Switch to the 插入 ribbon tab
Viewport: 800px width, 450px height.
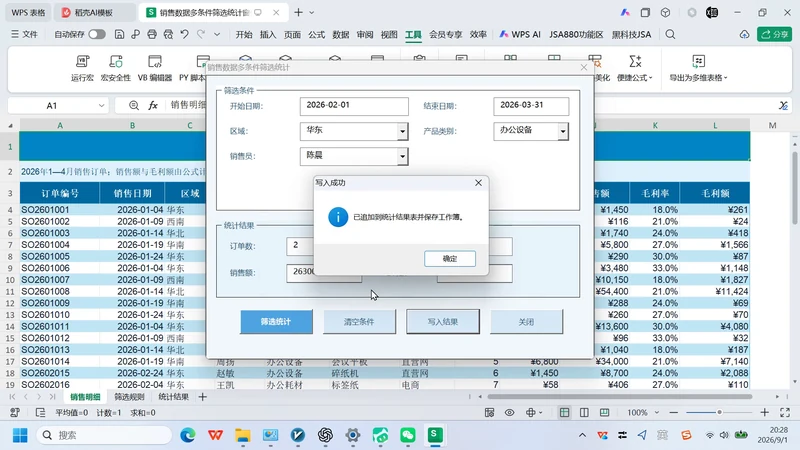[268, 34]
